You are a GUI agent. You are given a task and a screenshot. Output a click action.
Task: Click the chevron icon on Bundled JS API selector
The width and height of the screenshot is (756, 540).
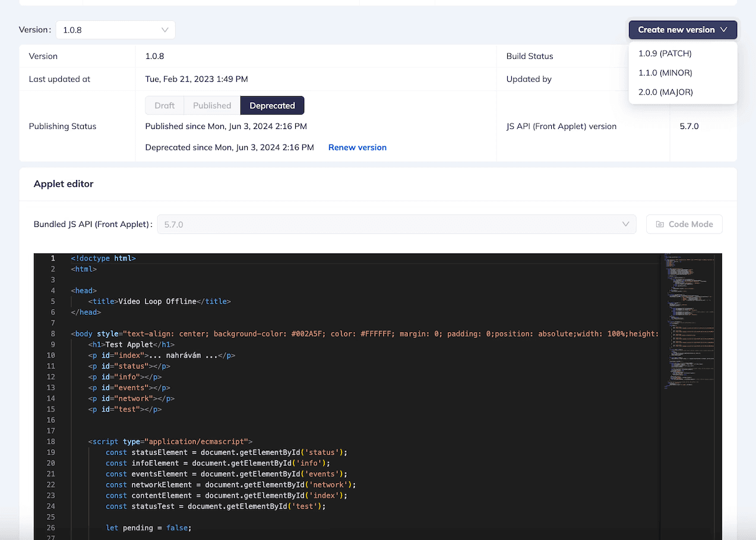coord(625,224)
